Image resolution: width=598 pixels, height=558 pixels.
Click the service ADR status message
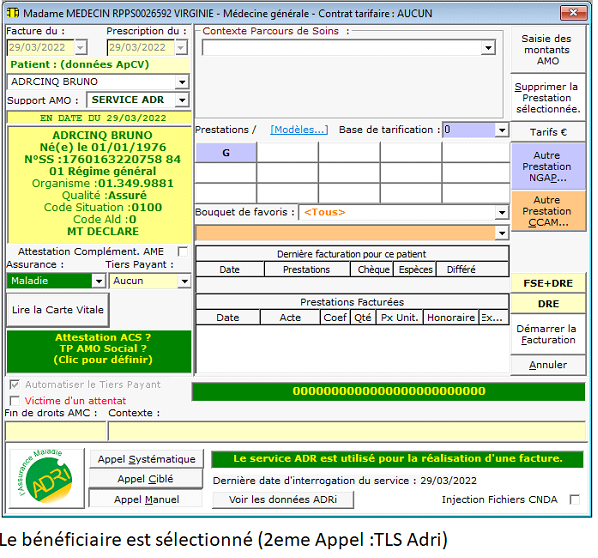[x=397, y=459]
